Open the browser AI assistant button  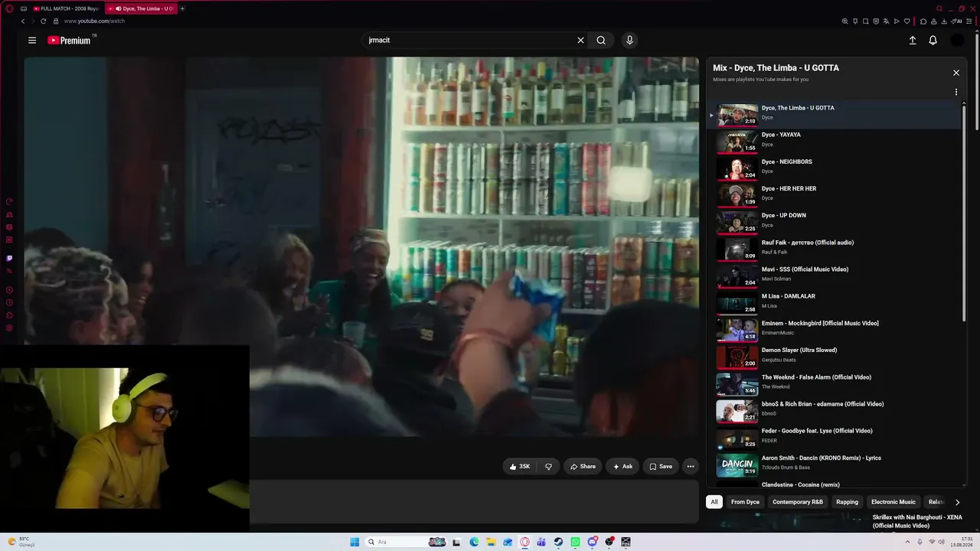[x=956, y=21]
